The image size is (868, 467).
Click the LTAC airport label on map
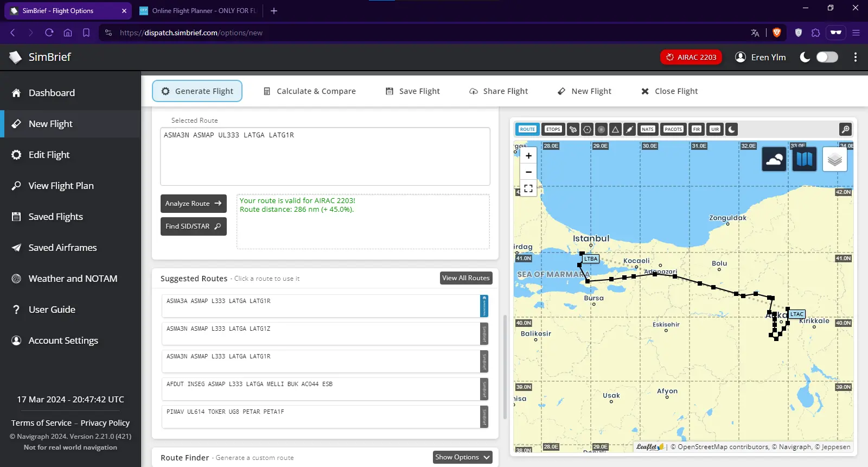tap(797, 314)
